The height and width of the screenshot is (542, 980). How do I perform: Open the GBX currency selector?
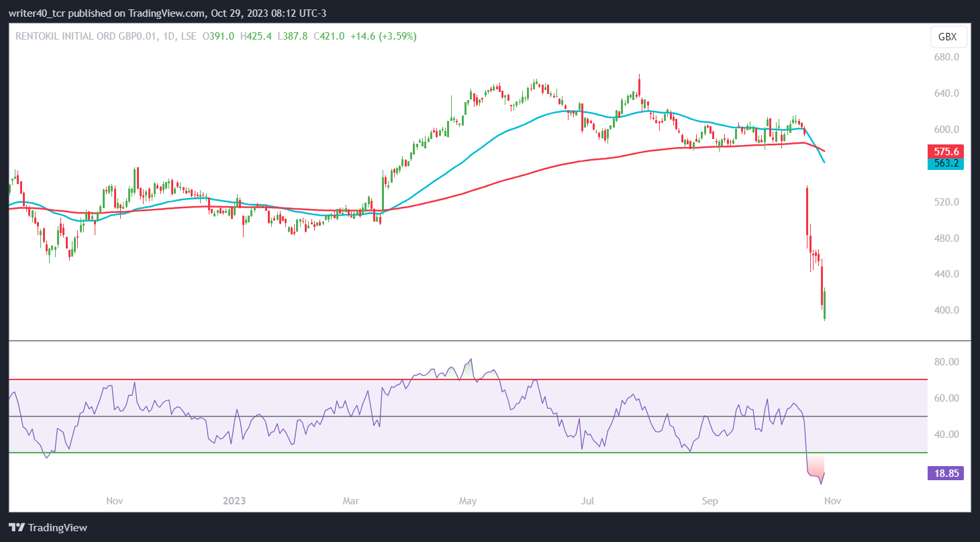(948, 38)
